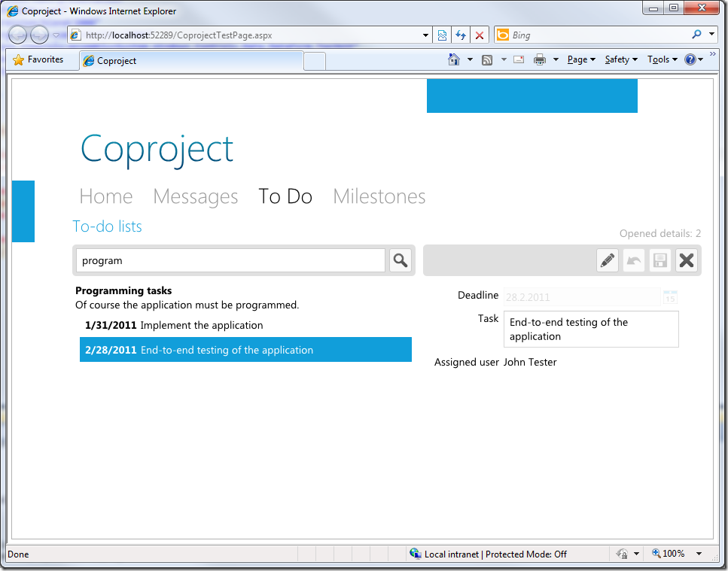Viewport: 728px width, 571px height.
Task: Click the magnifier search button beside the search box
Action: [401, 260]
